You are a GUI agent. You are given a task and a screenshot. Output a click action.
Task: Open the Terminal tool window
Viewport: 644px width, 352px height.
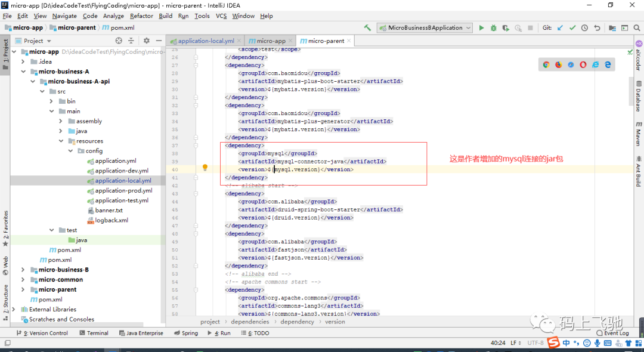(94, 333)
